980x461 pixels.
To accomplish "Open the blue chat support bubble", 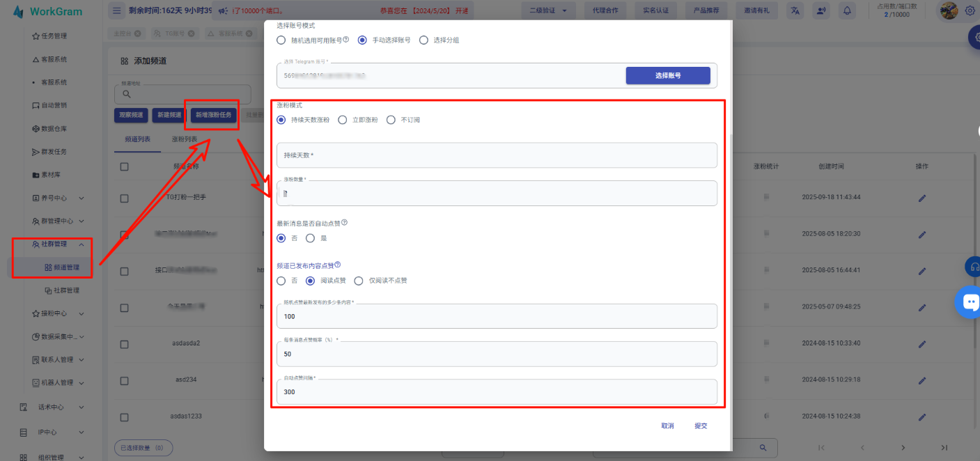I will tap(970, 302).
